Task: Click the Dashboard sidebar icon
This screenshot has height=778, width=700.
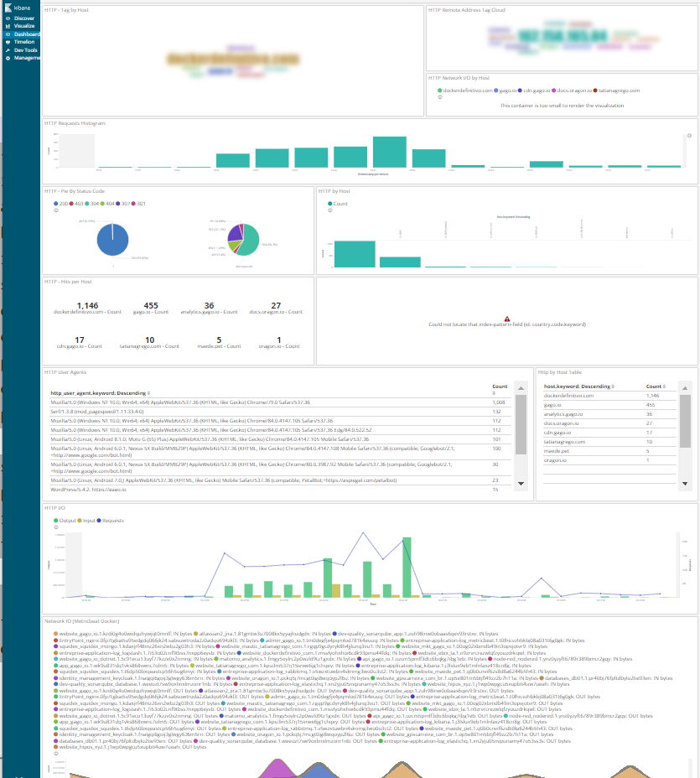Action: [8, 34]
